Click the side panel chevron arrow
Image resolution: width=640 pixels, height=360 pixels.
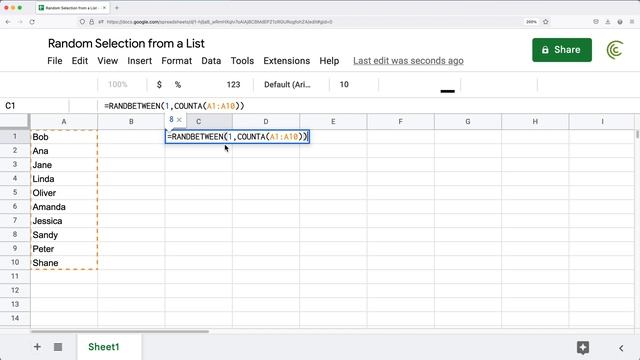pos(621,348)
